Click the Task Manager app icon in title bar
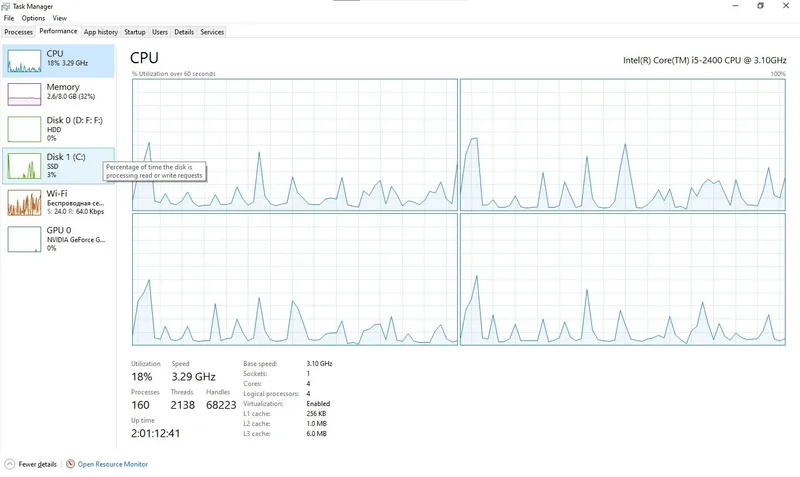The height and width of the screenshot is (477, 800). pyautogui.click(x=6, y=6)
